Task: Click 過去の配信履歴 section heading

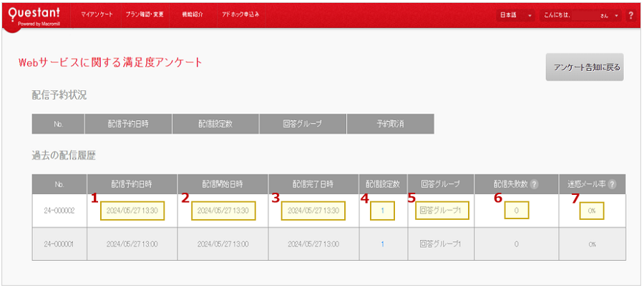Action: (64, 155)
